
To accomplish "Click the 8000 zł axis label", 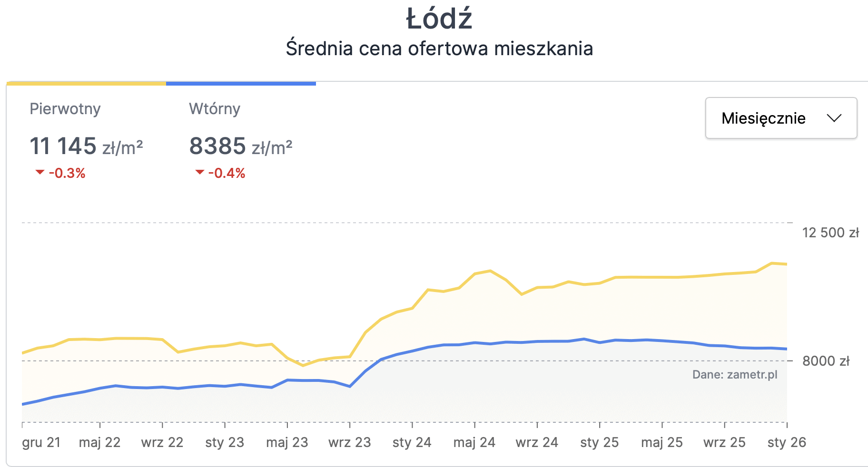I will [x=825, y=361].
